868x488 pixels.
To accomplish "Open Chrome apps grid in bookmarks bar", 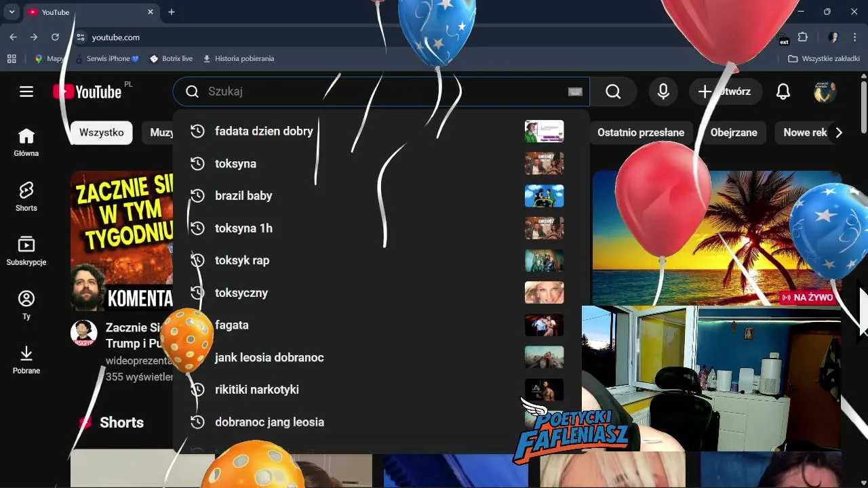I will [x=12, y=59].
